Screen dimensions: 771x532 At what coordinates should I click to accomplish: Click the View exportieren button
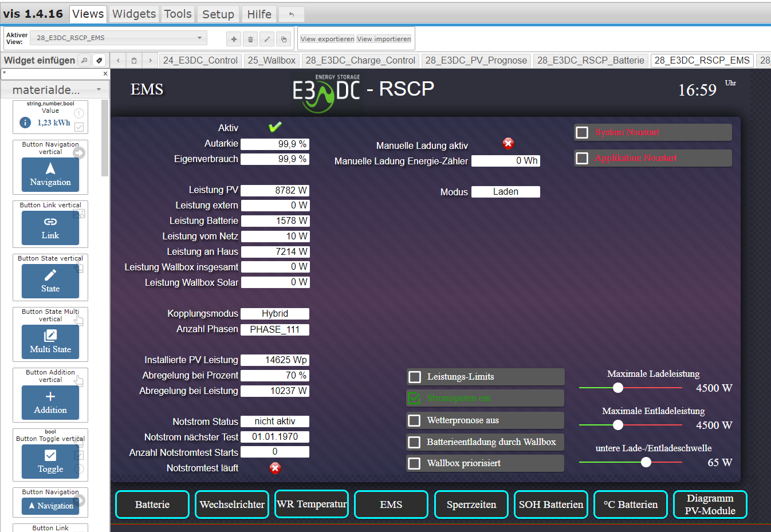(327, 39)
